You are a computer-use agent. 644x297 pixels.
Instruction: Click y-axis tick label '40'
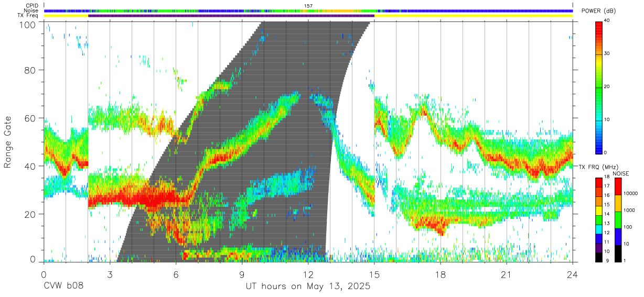(x=30, y=167)
